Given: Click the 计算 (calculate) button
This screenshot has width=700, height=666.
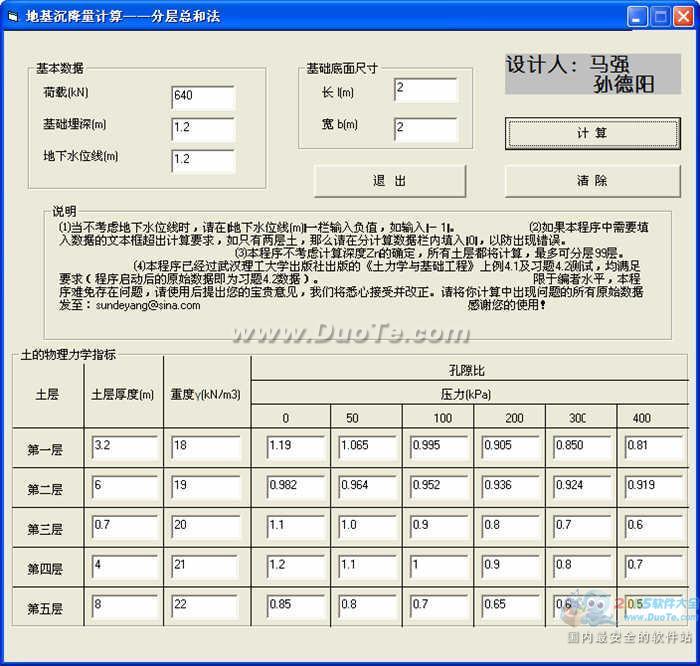Looking at the screenshot, I should [592, 133].
